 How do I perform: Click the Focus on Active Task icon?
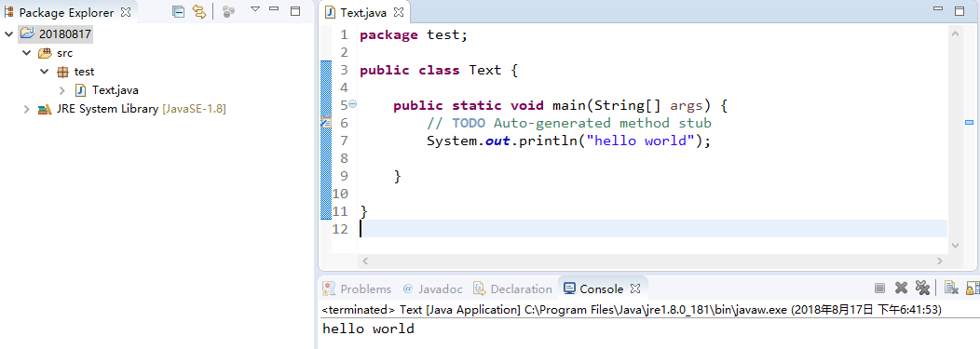[x=229, y=11]
